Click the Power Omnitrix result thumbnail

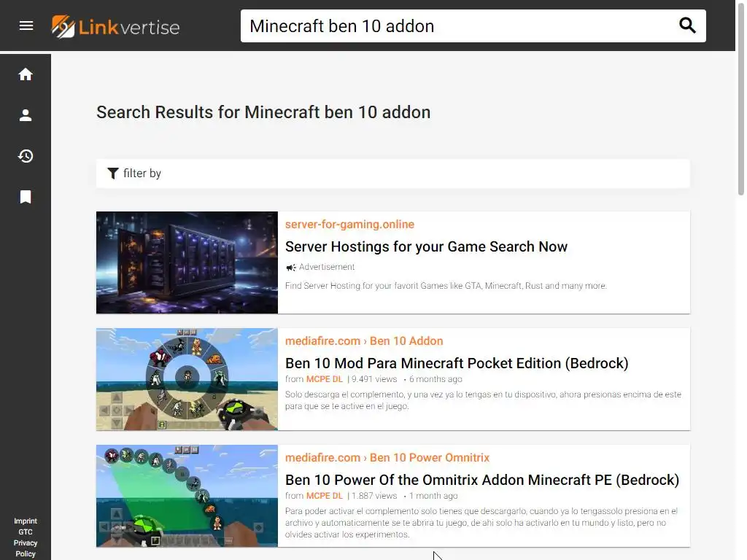coord(187,496)
